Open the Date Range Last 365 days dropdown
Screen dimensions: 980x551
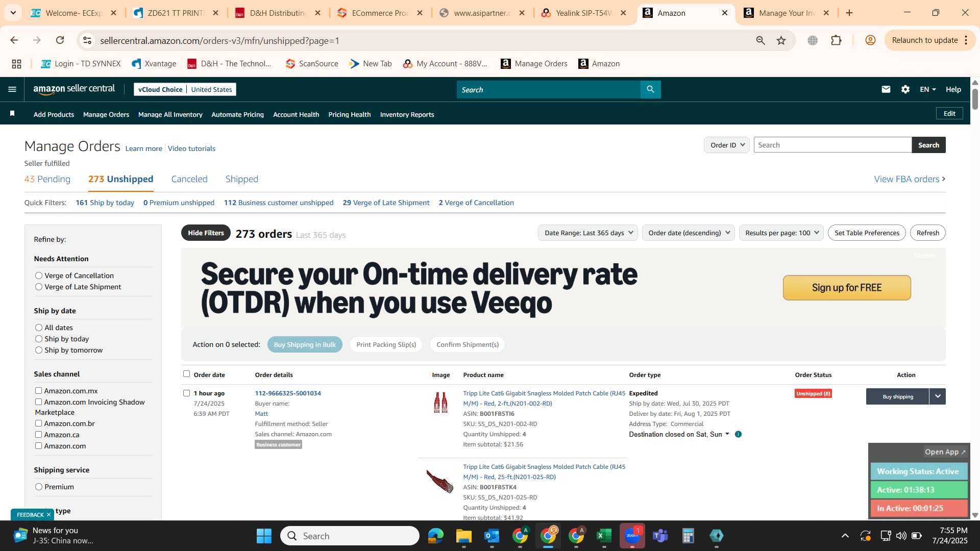[588, 233]
